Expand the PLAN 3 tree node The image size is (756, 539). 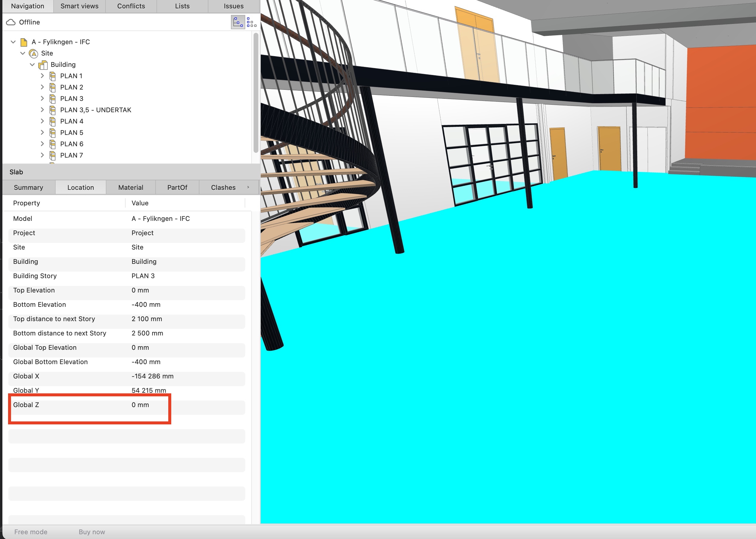pyautogui.click(x=42, y=98)
